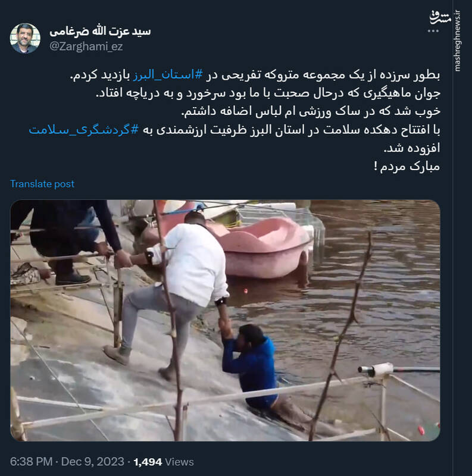The image size is (472, 476).
Task: Open the #استان_البرز hashtag
Action: tap(168, 75)
